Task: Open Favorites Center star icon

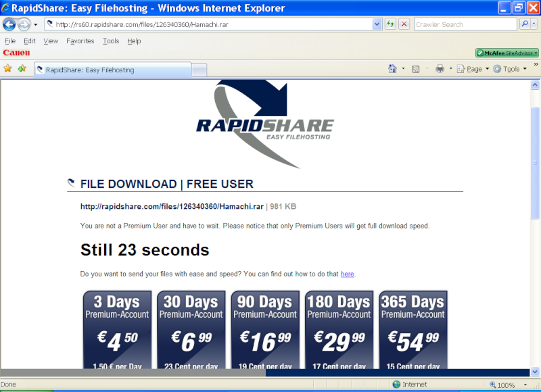Action: coord(7,69)
